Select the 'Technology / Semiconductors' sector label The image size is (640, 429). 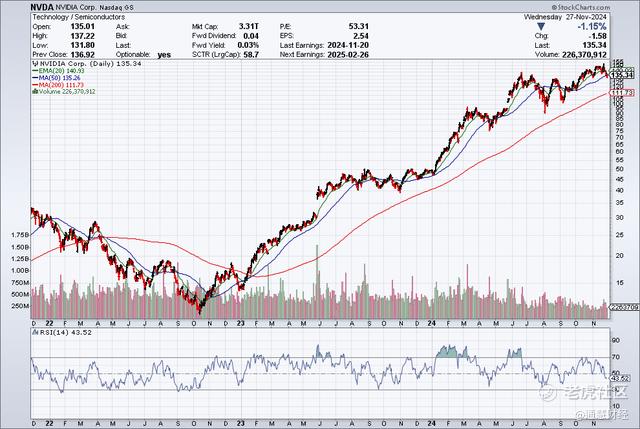click(x=78, y=17)
